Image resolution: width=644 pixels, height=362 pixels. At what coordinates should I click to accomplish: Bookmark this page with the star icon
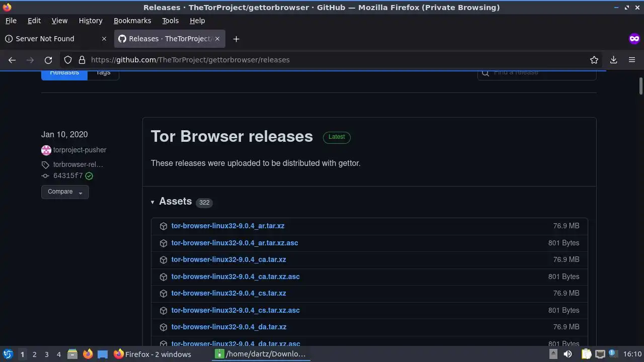coord(594,60)
